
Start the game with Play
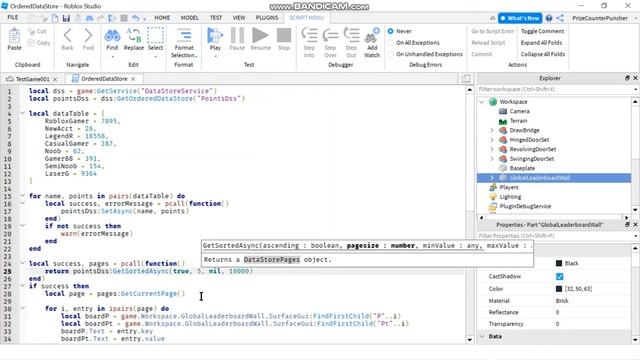point(215,36)
